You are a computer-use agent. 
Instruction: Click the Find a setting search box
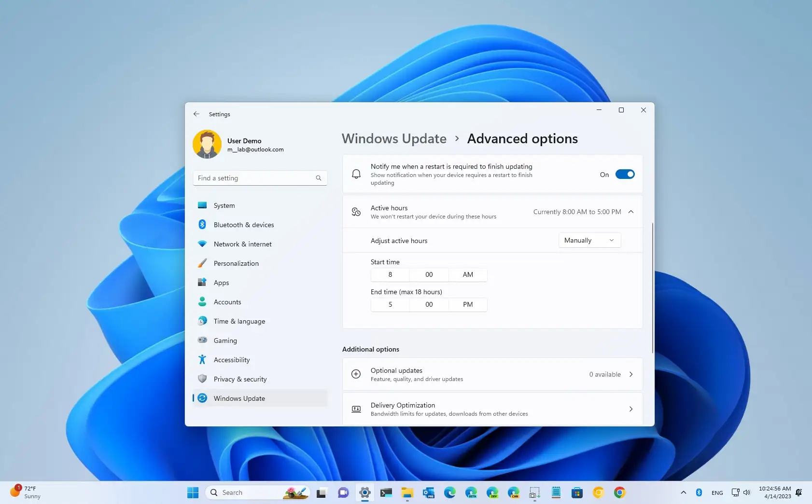[x=260, y=178]
